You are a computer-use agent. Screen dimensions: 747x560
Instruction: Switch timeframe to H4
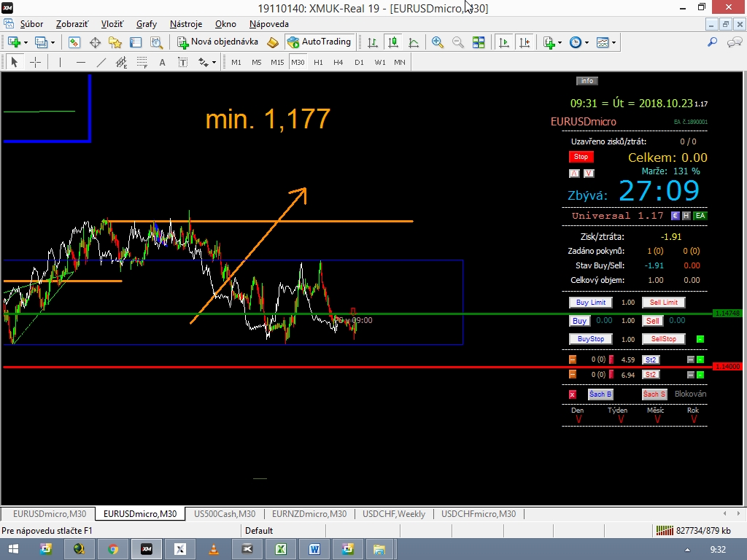[338, 62]
